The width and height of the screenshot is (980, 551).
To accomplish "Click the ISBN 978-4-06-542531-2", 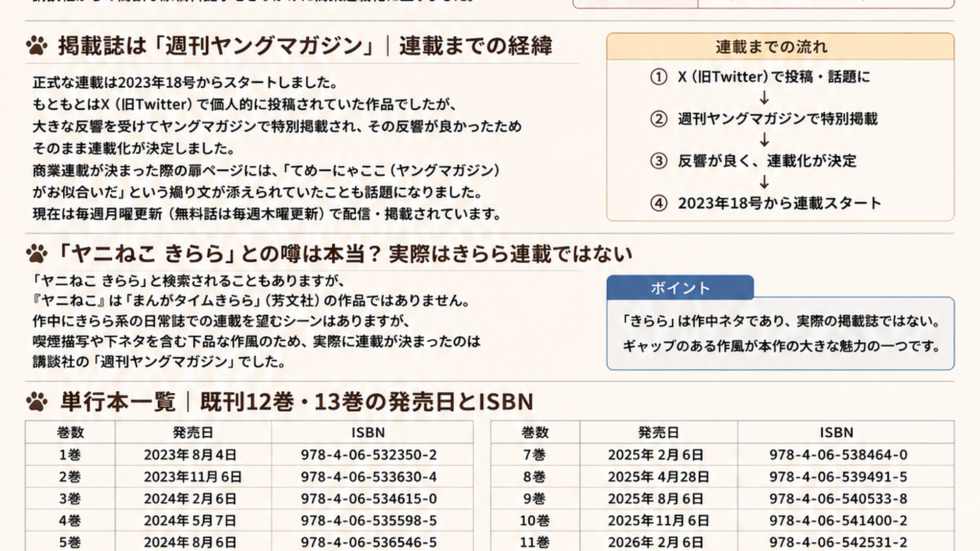I will tap(839, 542).
